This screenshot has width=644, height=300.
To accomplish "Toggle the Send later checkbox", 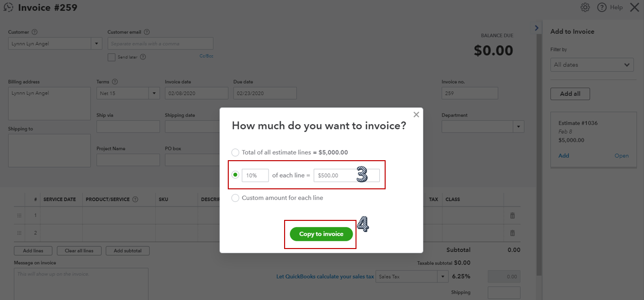I will point(112,57).
